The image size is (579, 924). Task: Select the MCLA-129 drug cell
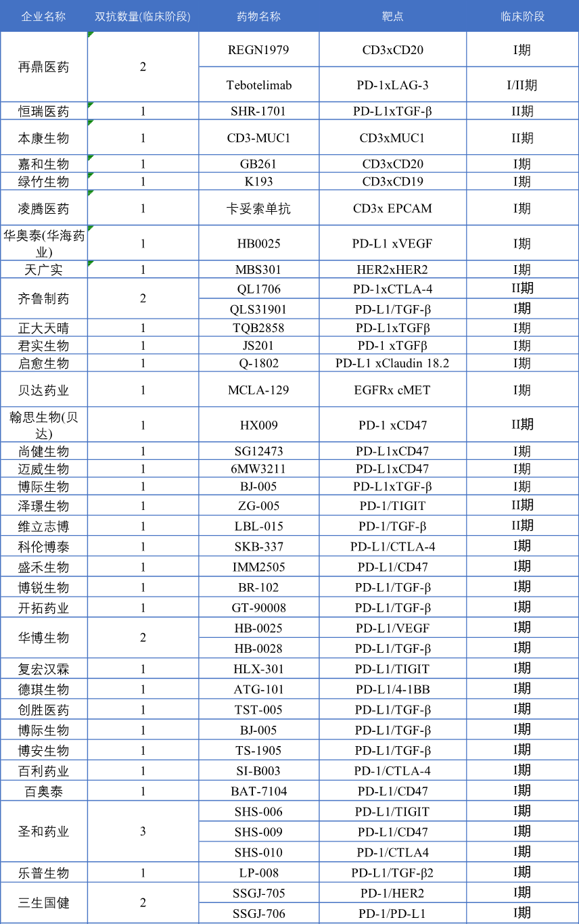coord(259,389)
